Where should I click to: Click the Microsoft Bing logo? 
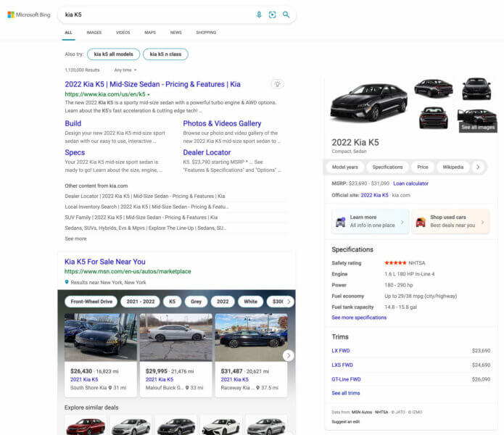(29, 14)
